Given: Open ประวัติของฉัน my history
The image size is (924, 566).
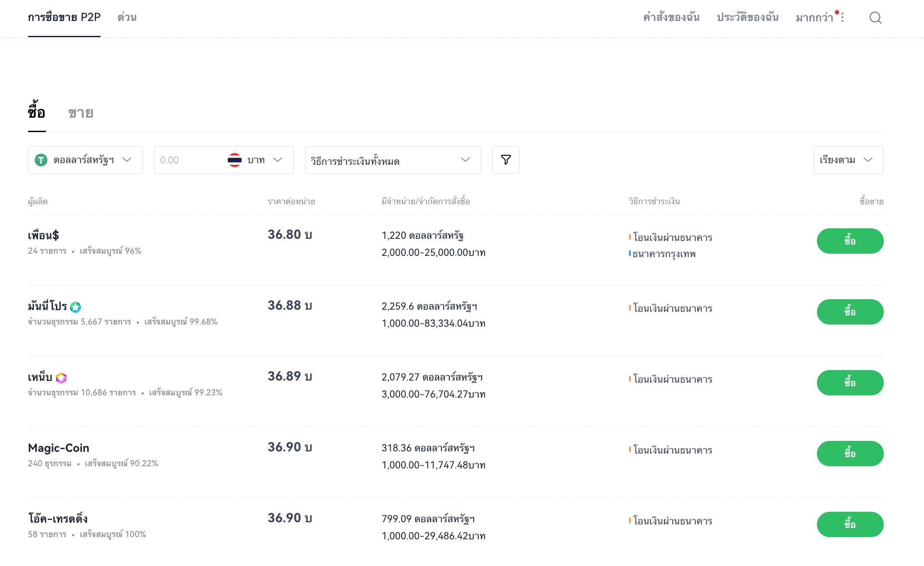Looking at the screenshot, I should [748, 17].
